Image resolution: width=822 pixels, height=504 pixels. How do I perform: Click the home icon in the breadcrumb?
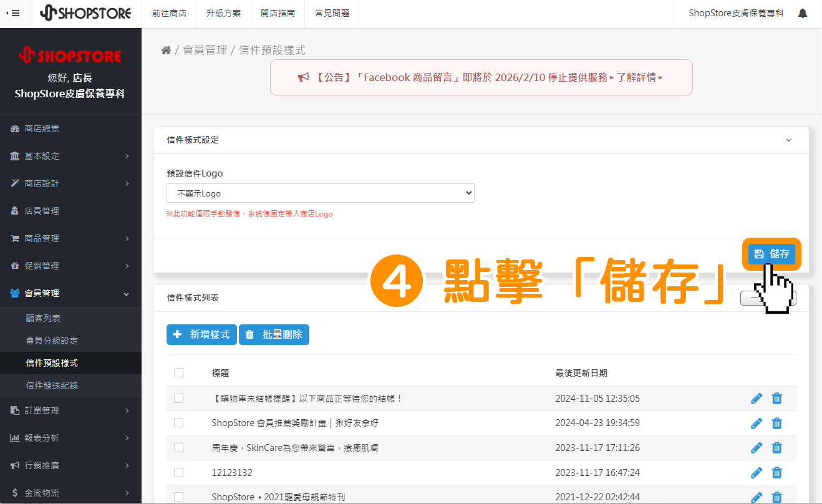166,50
